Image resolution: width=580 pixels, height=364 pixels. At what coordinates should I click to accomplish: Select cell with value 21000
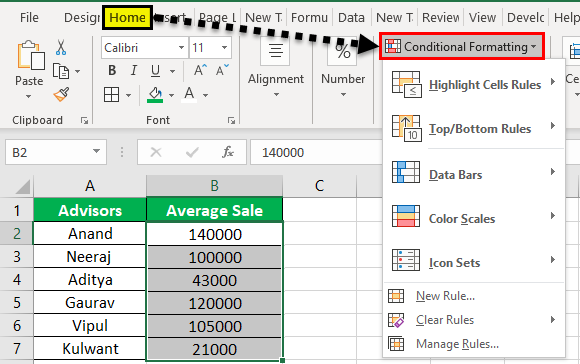pyautogui.click(x=215, y=349)
